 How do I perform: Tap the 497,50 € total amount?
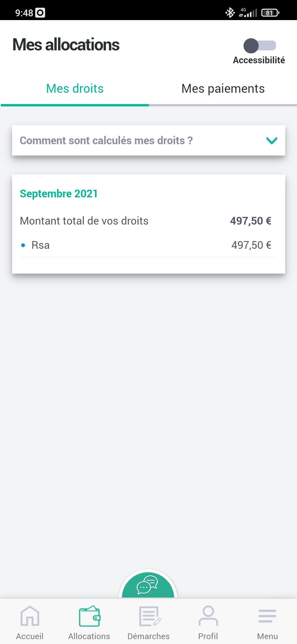(251, 221)
